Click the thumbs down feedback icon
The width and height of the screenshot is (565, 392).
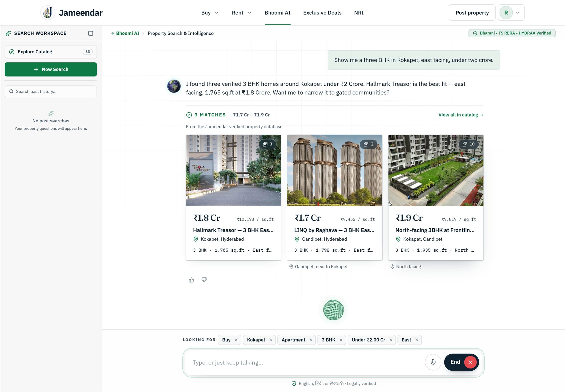(204, 280)
